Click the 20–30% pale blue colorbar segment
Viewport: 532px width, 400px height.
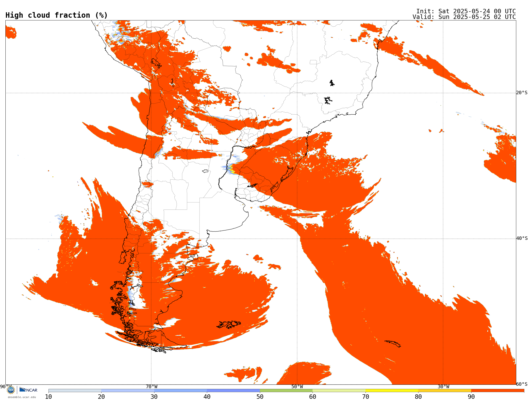(x=128, y=391)
